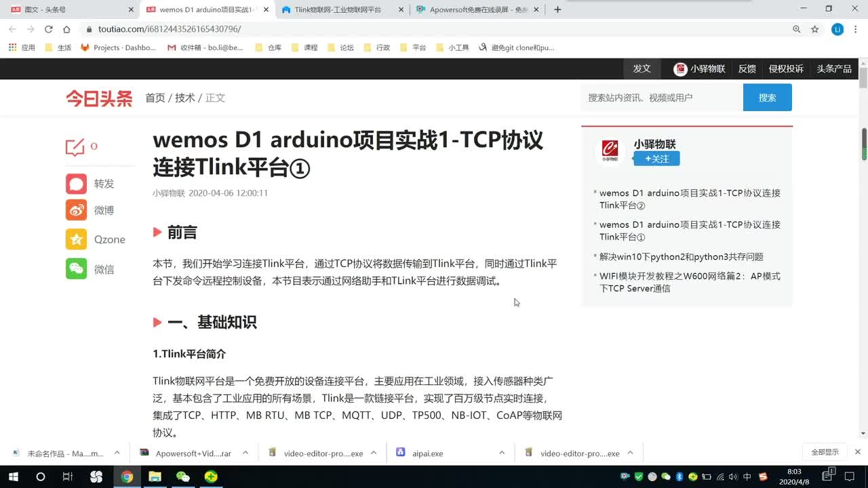The height and width of the screenshot is (488, 868).
Task: Click 侵权投诉 in the top bar
Action: [786, 68]
